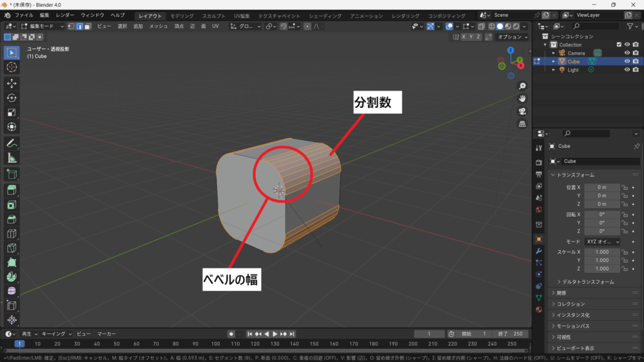Activate the Rotate tool
The width and height of the screenshot is (644, 362).
(11, 97)
